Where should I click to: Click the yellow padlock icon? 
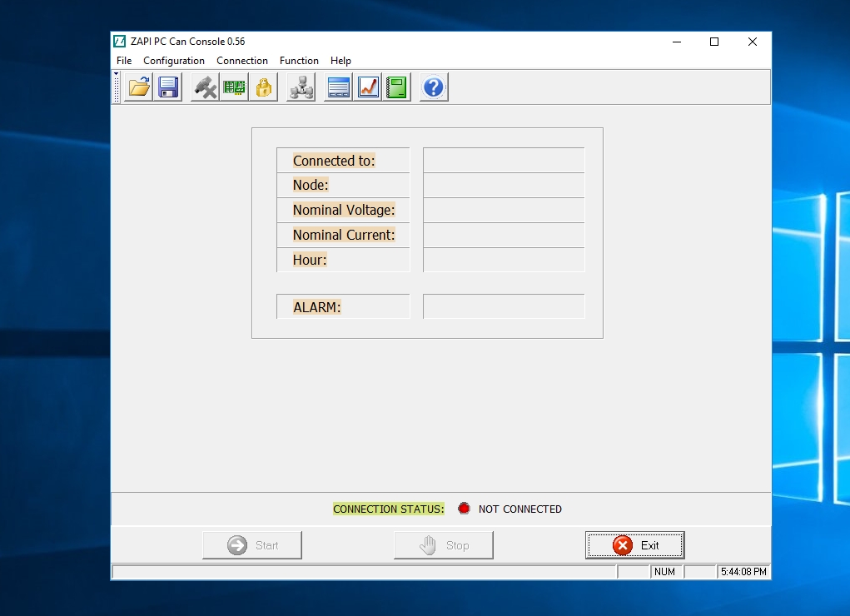263,87
